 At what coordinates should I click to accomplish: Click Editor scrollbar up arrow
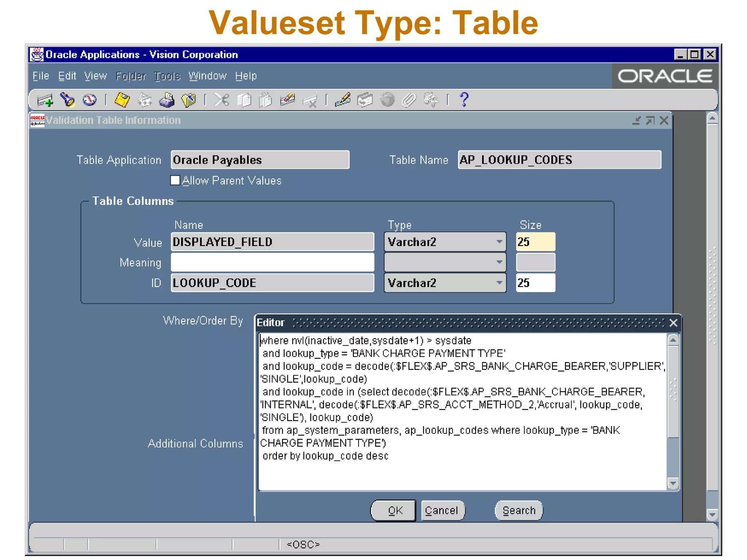[x=673, y=340]
